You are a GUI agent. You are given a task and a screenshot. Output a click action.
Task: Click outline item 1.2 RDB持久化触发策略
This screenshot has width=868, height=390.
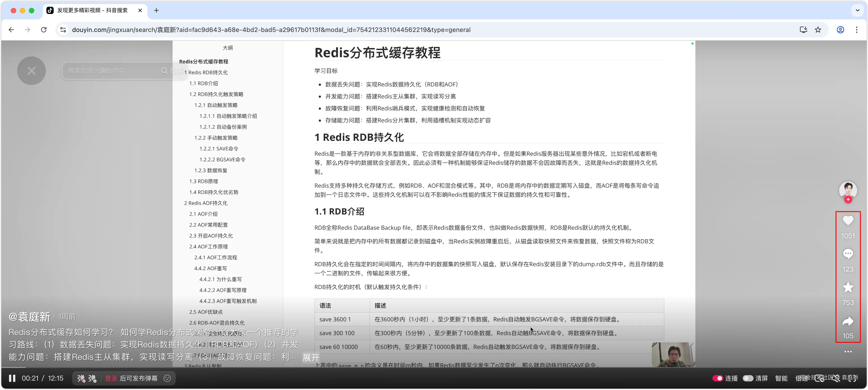click(x=216, y=94)
